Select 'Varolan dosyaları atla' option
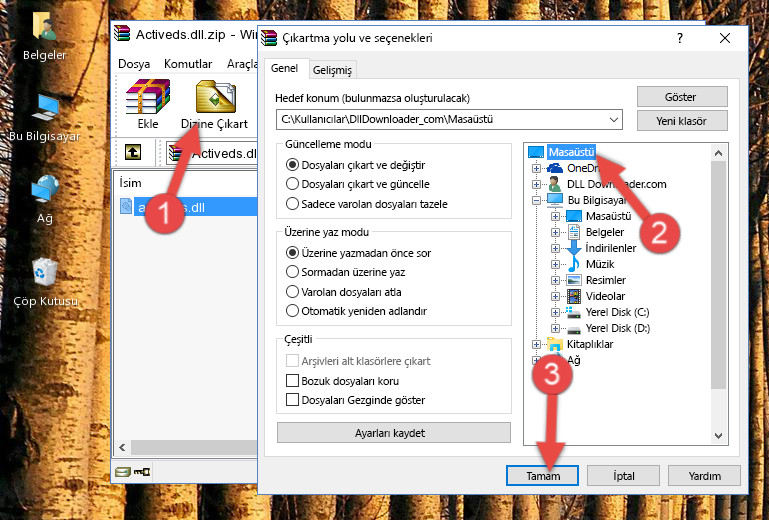769x520 pixels. pyautogui.click(x=292, y=292)
